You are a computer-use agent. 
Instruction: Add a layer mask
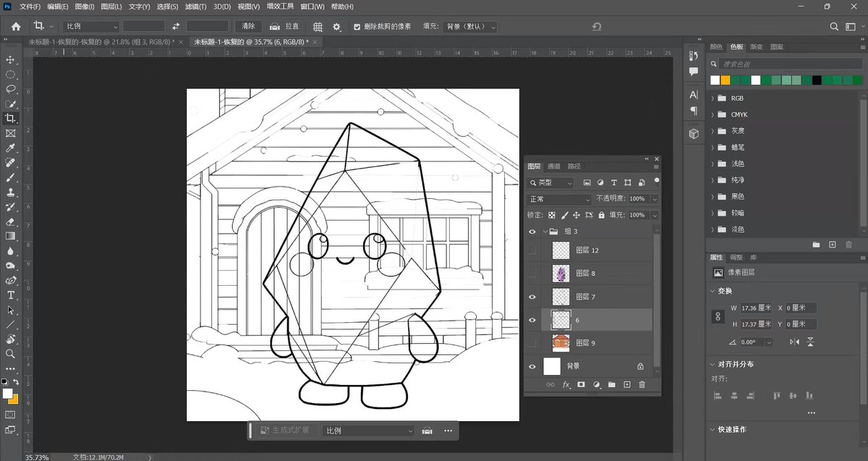pos(581,385)
